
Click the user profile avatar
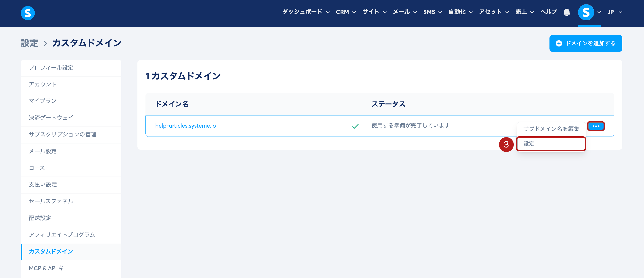pyautogui.click(x=586, y=12)
